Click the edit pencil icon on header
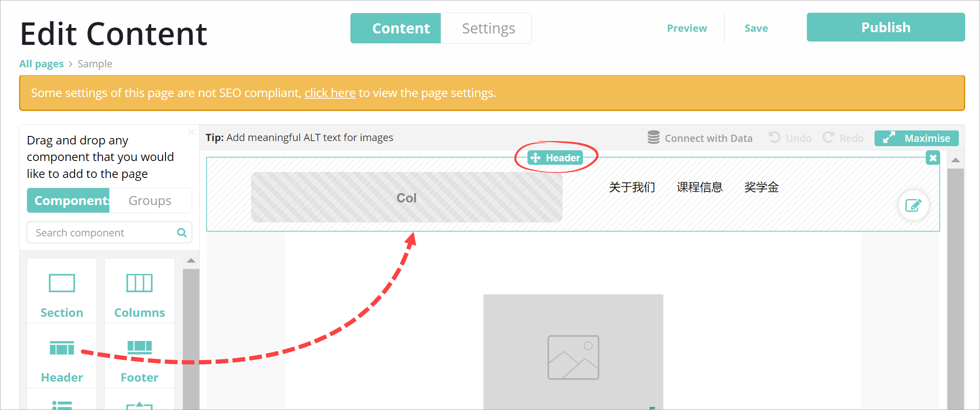 913,205
